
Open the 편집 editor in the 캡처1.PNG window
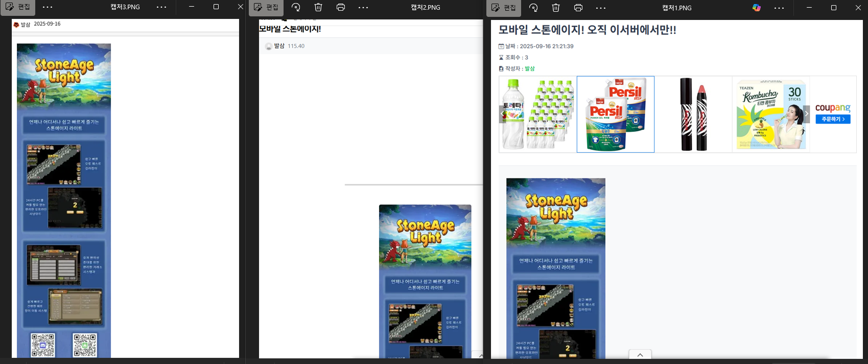point(504,8)
